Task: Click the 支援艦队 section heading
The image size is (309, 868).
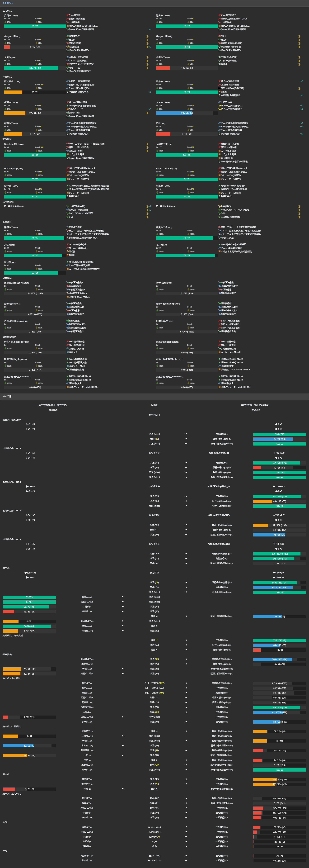Action: (x=7, y=139)
